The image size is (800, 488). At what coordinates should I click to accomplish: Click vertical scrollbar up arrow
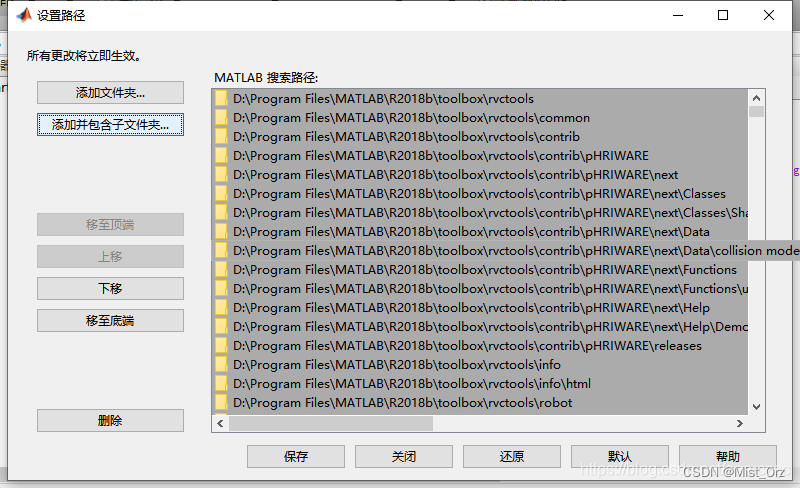[756, 98]
